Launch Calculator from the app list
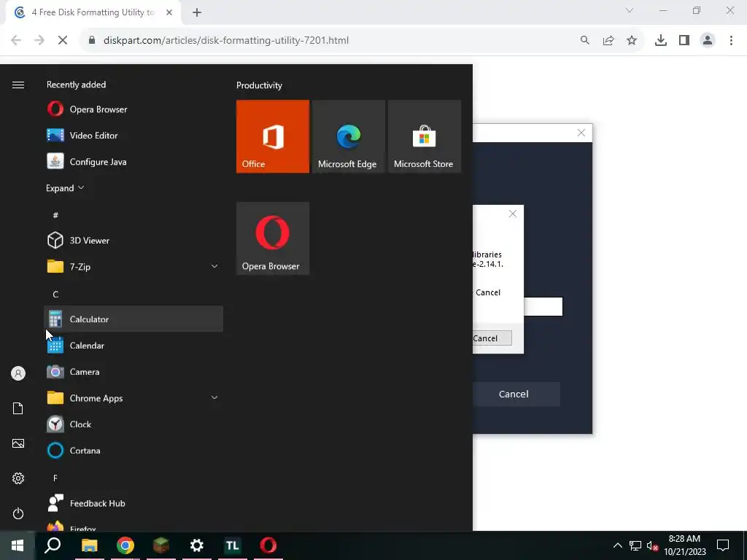747x560 pixels. click(133, 319)
